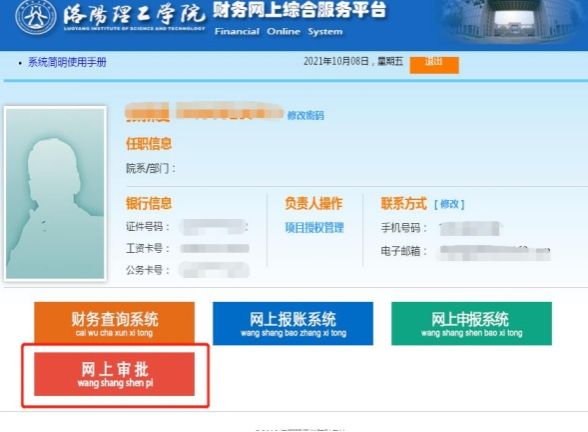Open the blue 网上报账系统 tile
The width and height of the screenshot is (588, 432).
pyautogui.click(x=293, y=323)
